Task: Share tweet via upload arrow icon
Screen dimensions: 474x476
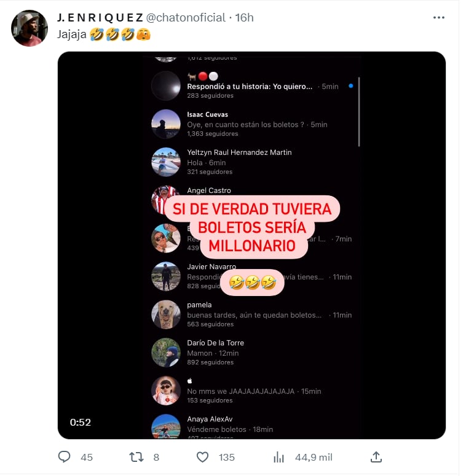Action: click(x=376, y=457)
